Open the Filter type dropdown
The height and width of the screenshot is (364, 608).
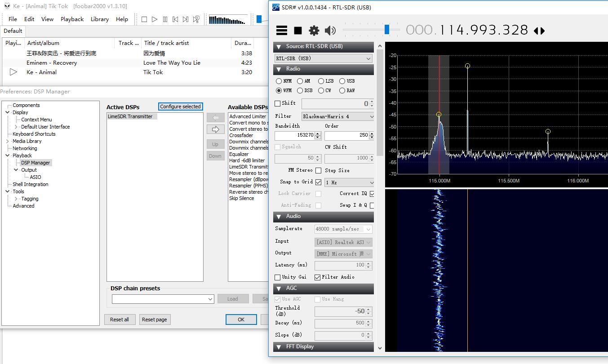338,116
